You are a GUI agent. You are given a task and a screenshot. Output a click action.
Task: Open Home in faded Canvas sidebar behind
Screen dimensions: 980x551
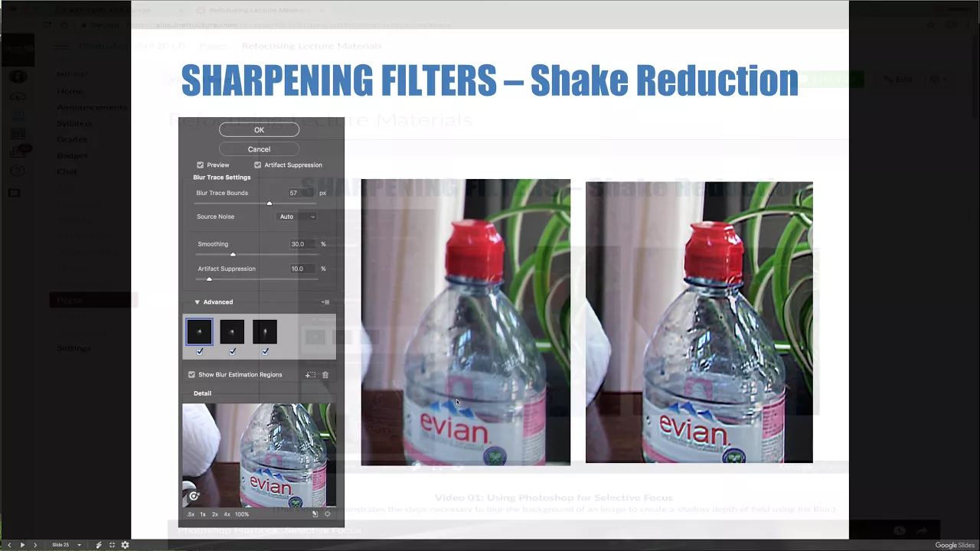point(70,91)
